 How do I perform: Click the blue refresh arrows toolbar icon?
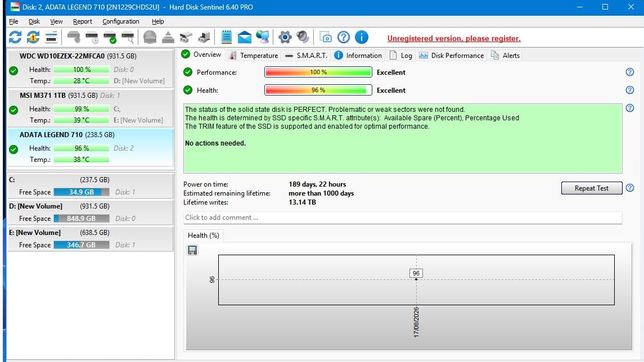coord(15,37)
